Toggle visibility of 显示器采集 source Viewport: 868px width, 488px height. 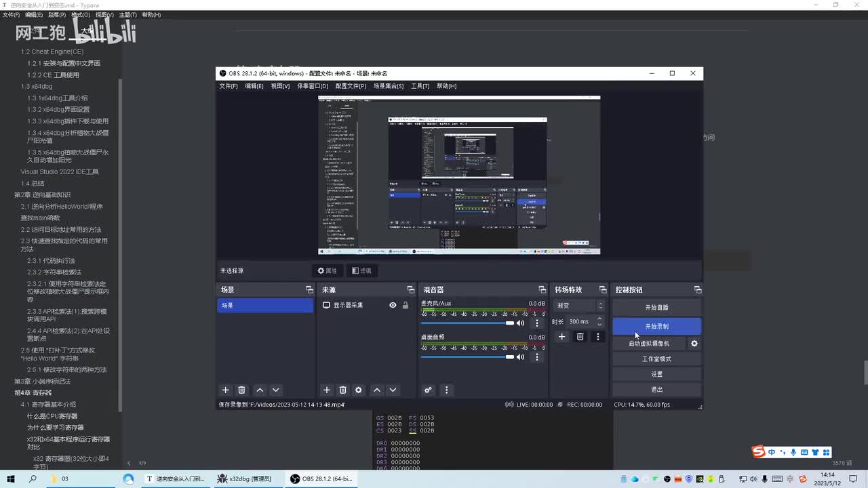393,305
